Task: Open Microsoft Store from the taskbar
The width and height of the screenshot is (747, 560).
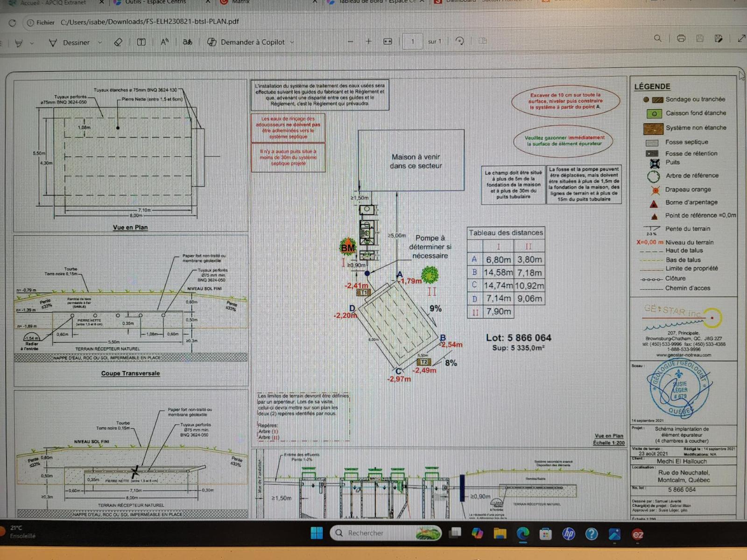Action: point(545,534)
